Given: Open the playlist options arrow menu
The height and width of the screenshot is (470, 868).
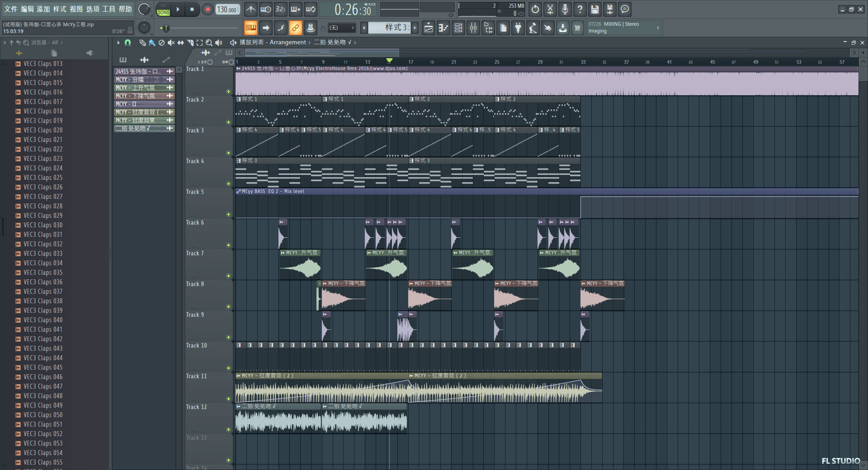Looking at the screenshot, I should click(x=118, y=42).
